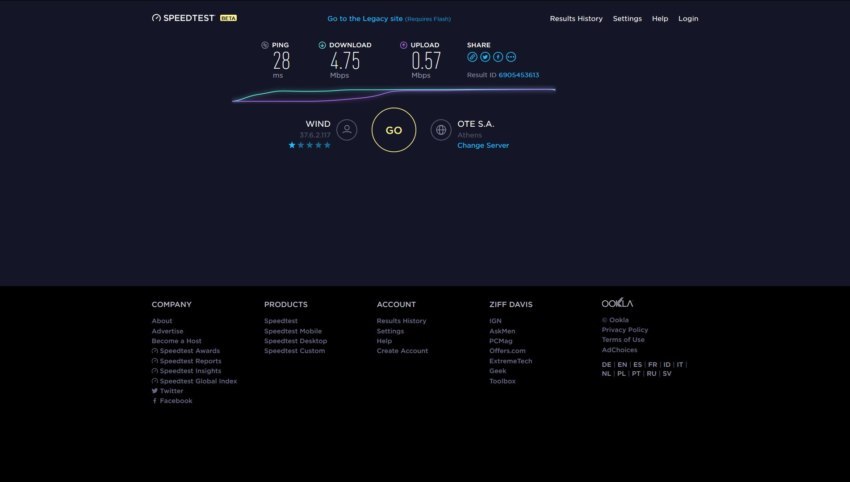Open Facebook link in Company footer
This screenshot has height=482, width=850.
172,401
